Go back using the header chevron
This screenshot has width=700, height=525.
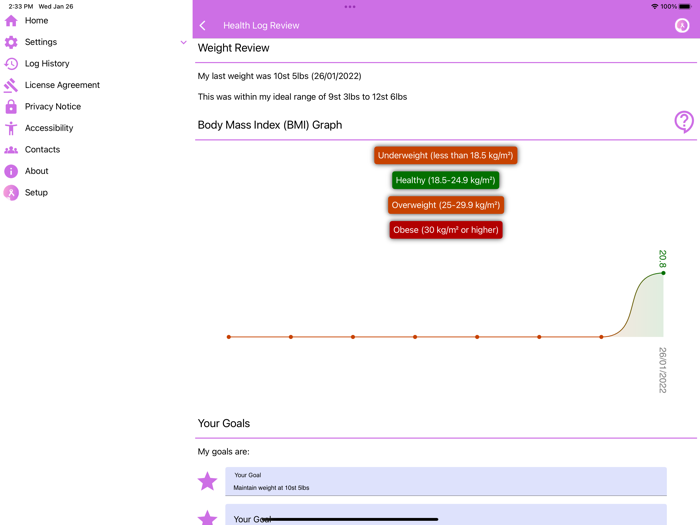pos(203,25)
